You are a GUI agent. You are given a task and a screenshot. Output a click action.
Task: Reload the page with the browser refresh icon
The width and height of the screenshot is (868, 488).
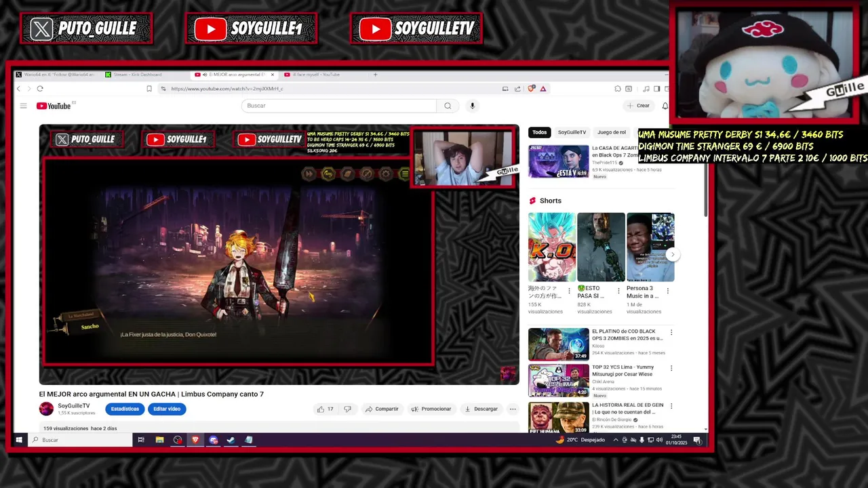point(40,89)
